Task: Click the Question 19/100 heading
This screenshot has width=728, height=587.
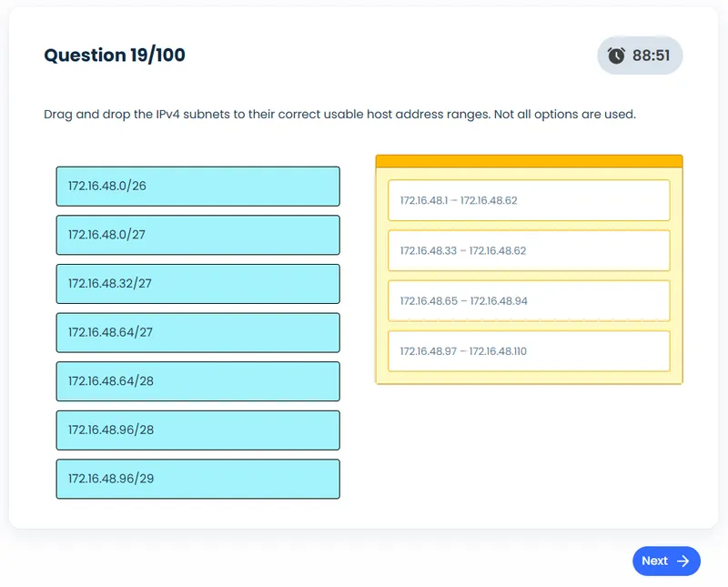Action: click(113, 55)
